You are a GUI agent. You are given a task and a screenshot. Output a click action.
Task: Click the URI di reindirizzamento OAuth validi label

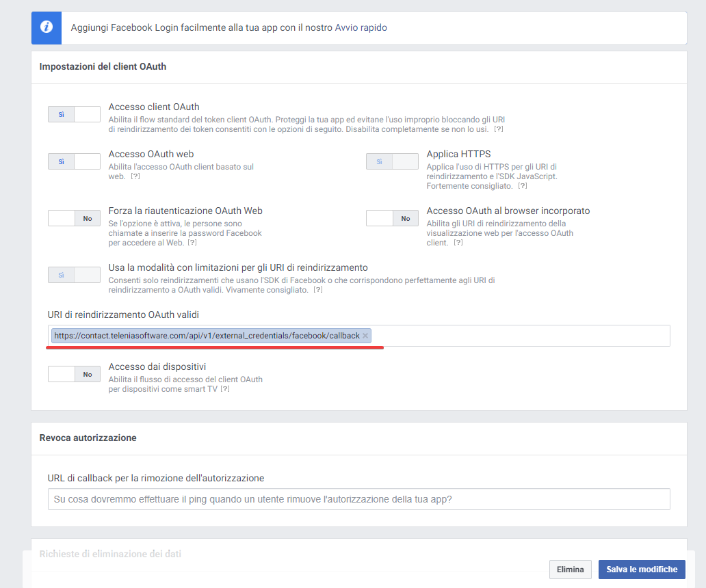coord(123,315)
